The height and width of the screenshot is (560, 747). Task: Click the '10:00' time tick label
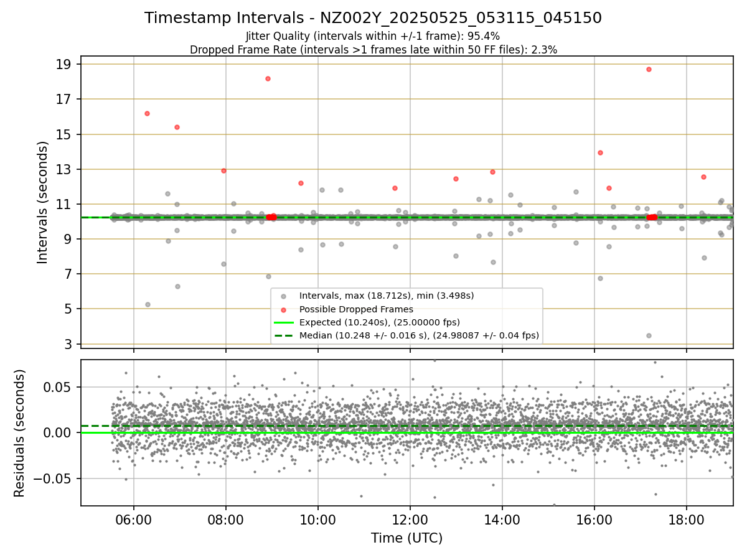coord(317,520)
